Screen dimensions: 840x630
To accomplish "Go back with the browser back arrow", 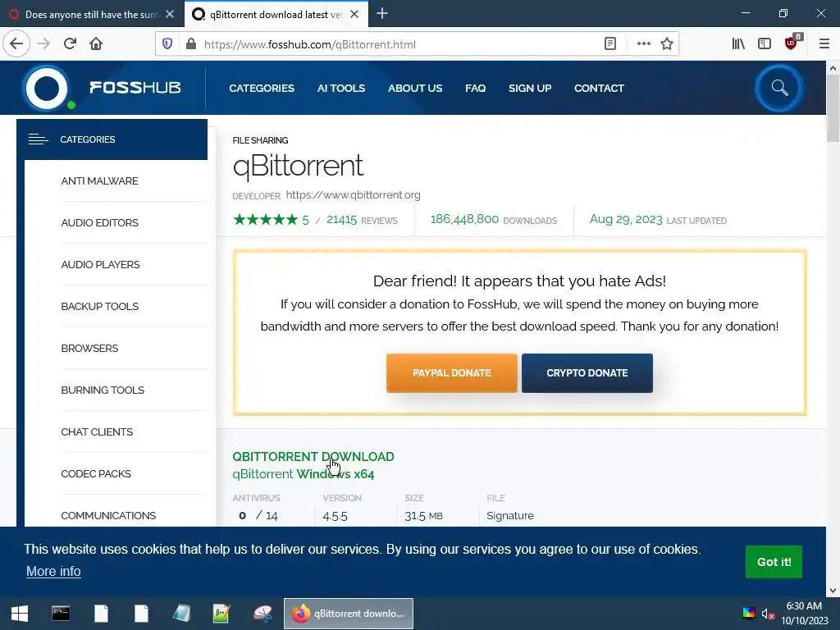I will click(x=16, y=44).
